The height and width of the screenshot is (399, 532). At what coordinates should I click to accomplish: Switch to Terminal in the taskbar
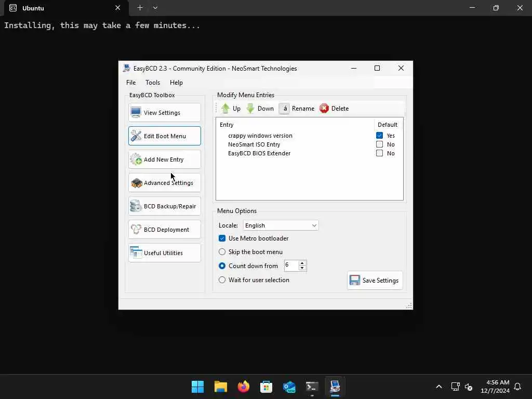pyautogui.click(x=312, y=387)
